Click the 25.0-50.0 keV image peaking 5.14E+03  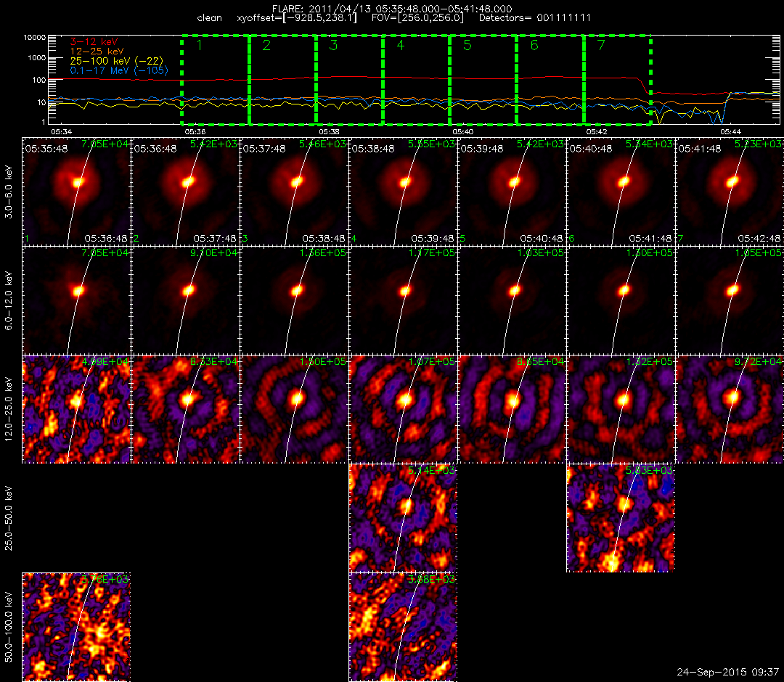(403, 518)
